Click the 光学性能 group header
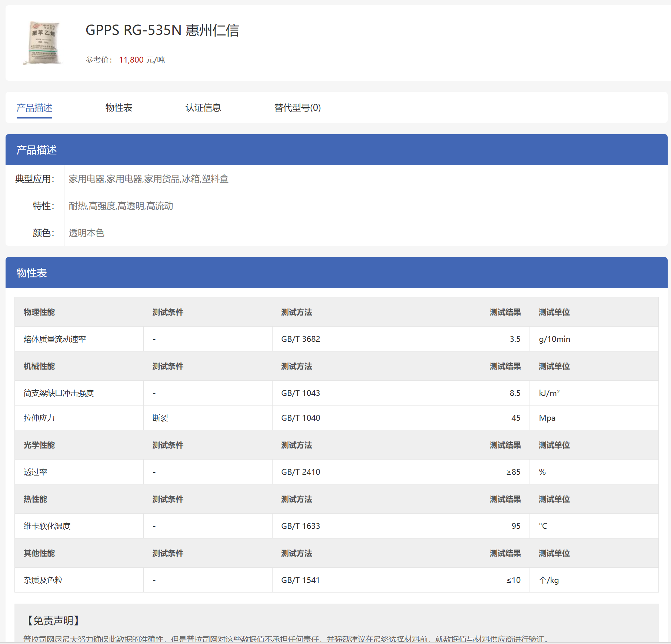Viewport: 671px width, 644px height. 39,445
